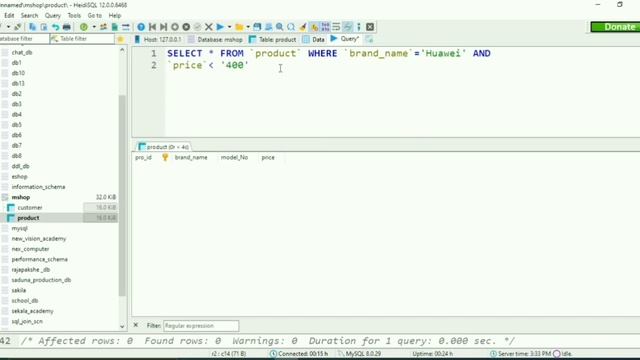
Task: Select the eshop database
Action: 20,177
